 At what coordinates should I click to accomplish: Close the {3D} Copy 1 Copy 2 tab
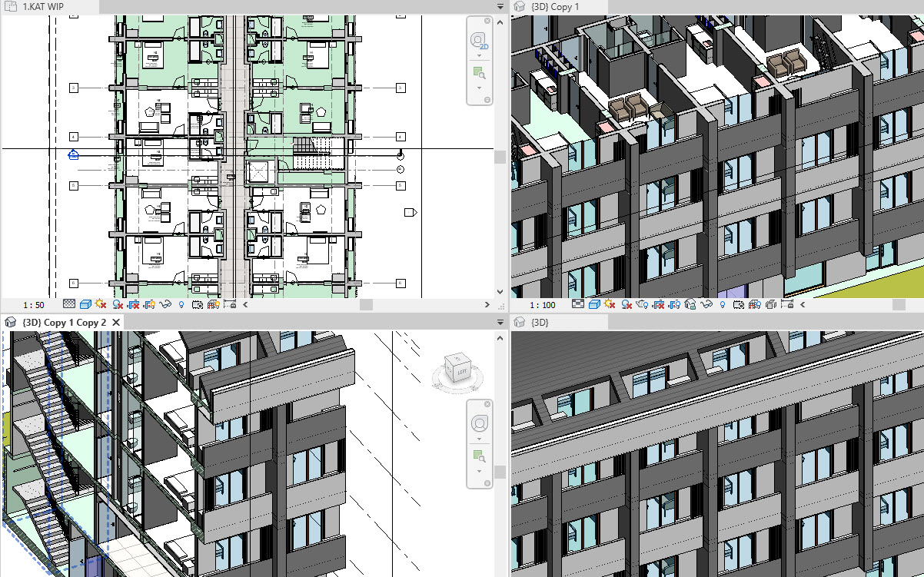point(117,323)
